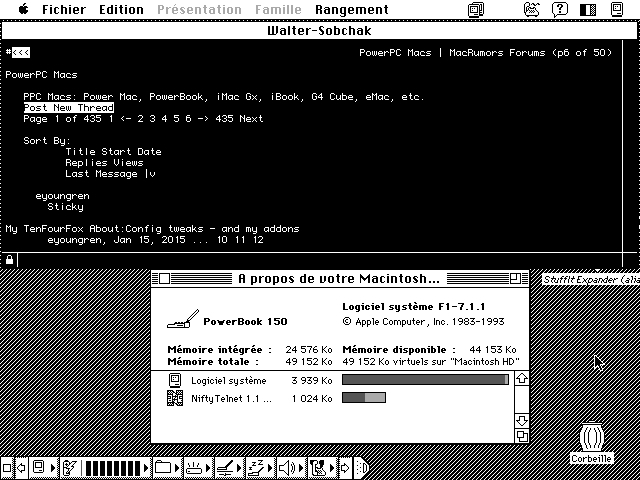Click the About window zoom box

click(x=516, y=279)
